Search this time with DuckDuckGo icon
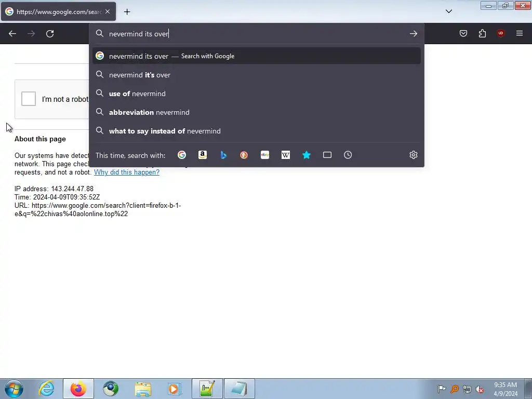The image size is (532, 399). pos(244,155)
